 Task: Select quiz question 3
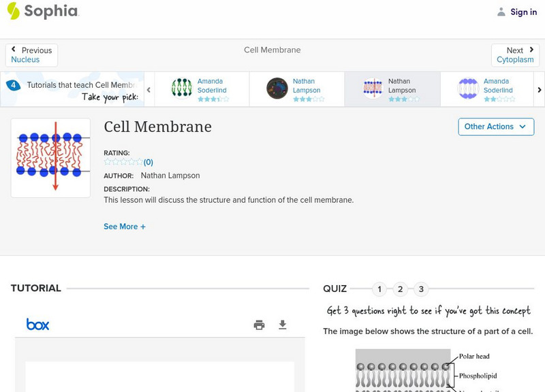pos(421,289)
